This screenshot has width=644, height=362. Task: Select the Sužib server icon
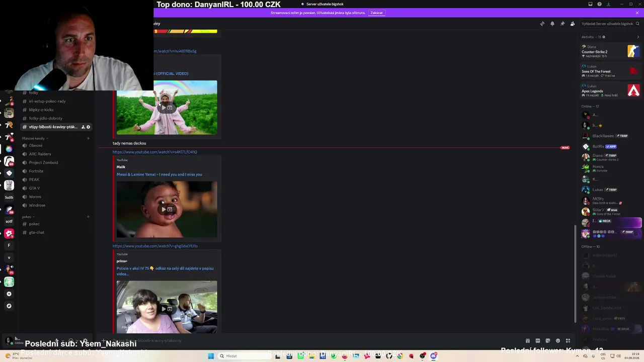click(9, 197)
